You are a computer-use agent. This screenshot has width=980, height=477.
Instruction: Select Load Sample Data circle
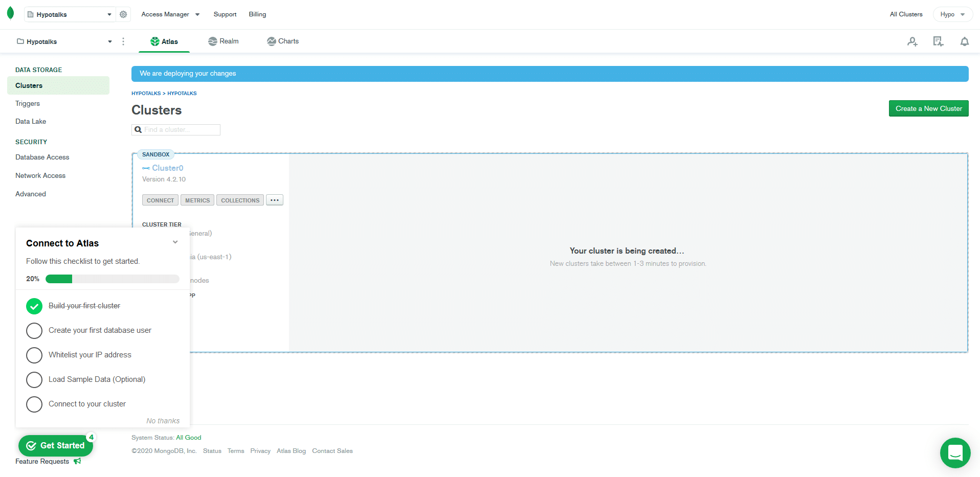tap(34, 380)
